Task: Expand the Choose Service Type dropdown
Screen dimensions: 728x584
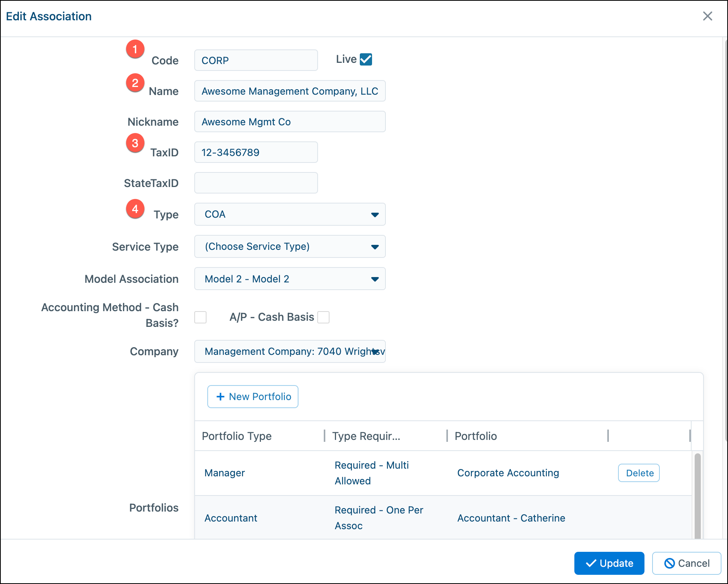Action: pos(290,246)
